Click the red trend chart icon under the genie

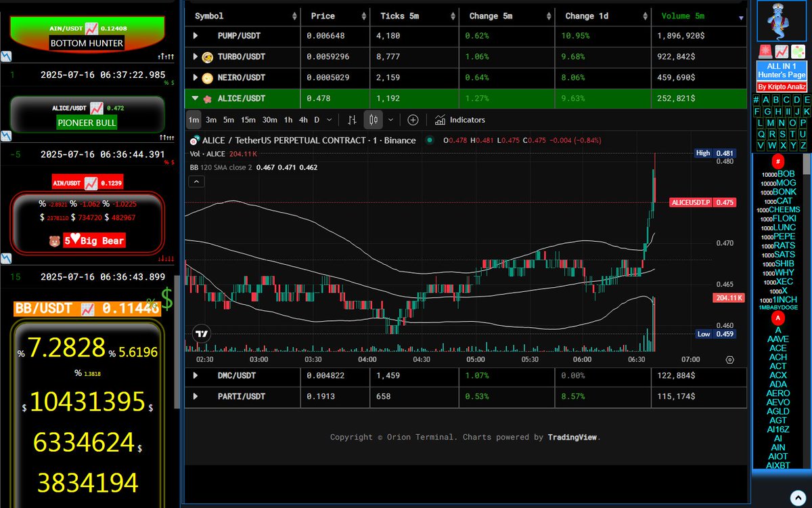pyautogui.click(x=782, y=51)
